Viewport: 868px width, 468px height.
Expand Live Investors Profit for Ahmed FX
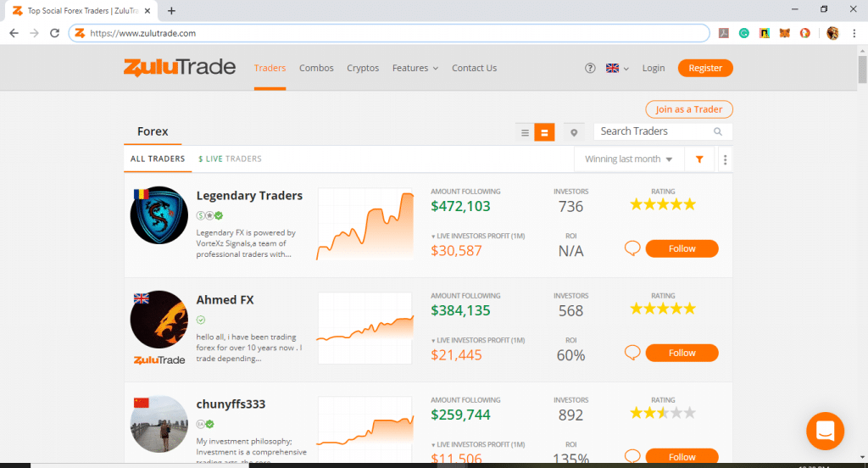[478, 340]
